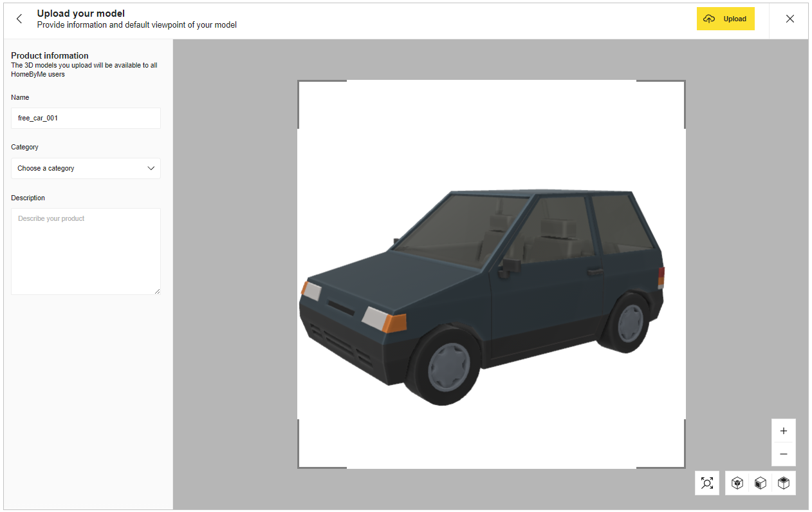Switch to top view with the open-cube icon
Image resolution: width=812 pixels, height=512 pixels.
[784, 483]
